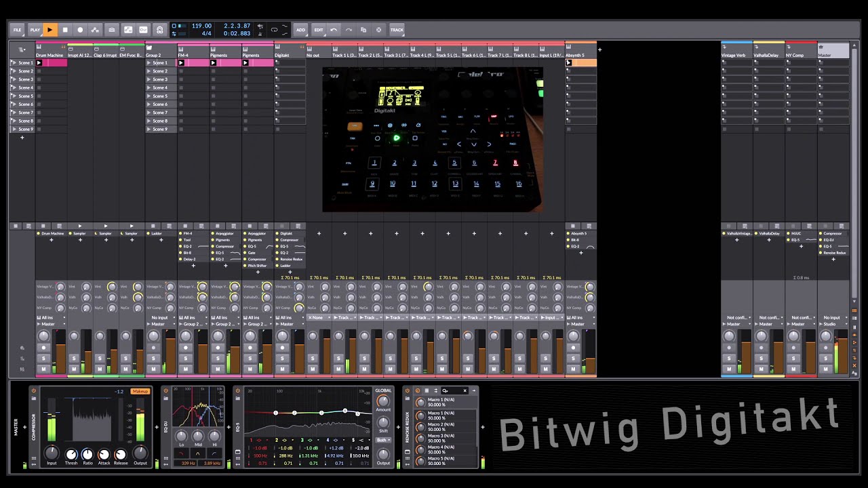This screenshot has width=868, height=488.
Task: Clear the Renoise Redux search with X
Action: 465,390
